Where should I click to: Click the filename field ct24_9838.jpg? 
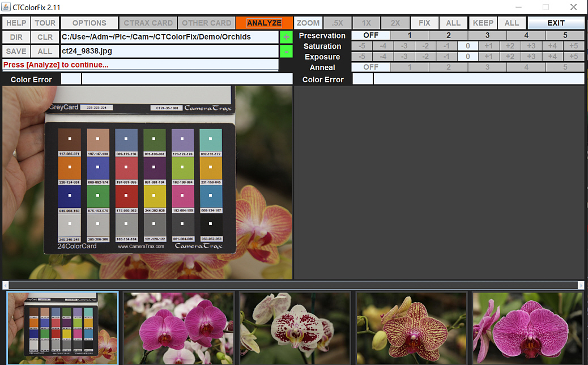(169, 51)
